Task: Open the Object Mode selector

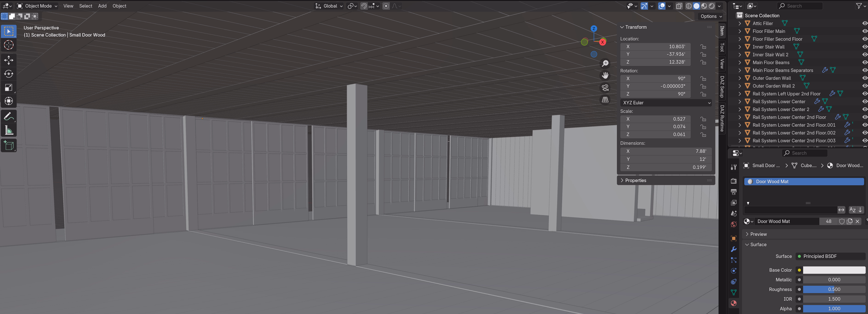Action: tap(38, 6)
